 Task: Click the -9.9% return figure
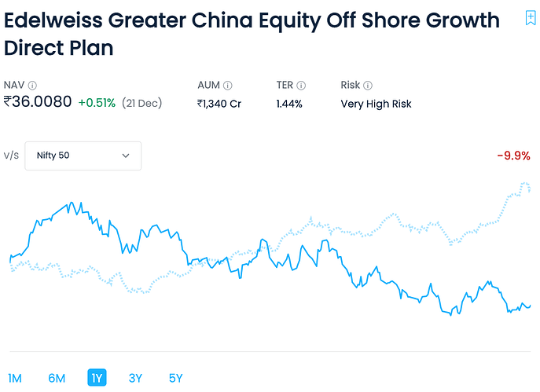click(513, 156)
